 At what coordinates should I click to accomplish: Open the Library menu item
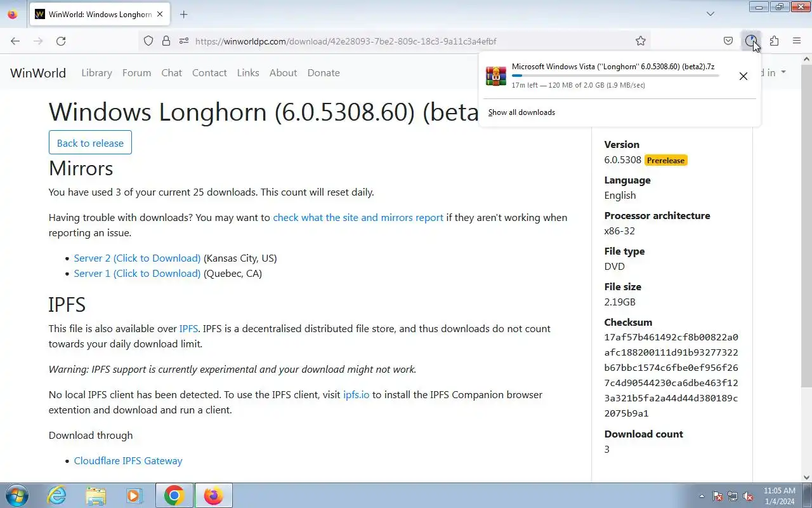(96, 72)
